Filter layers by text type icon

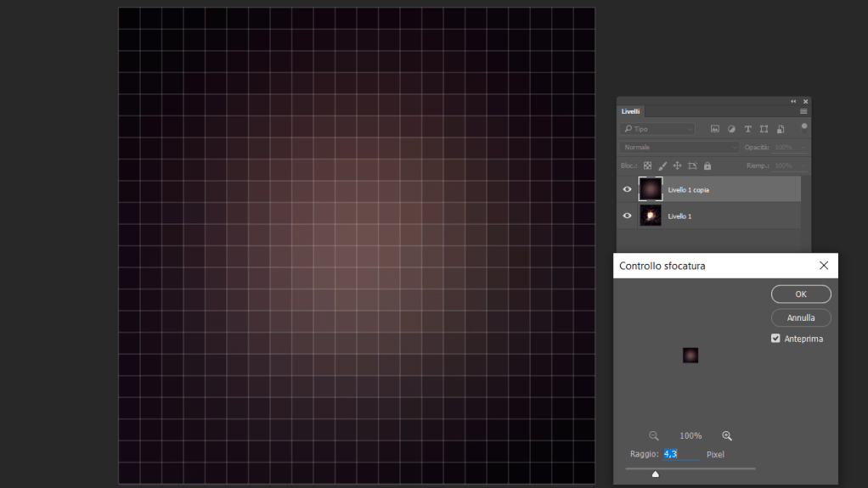(x=747, y=129)
